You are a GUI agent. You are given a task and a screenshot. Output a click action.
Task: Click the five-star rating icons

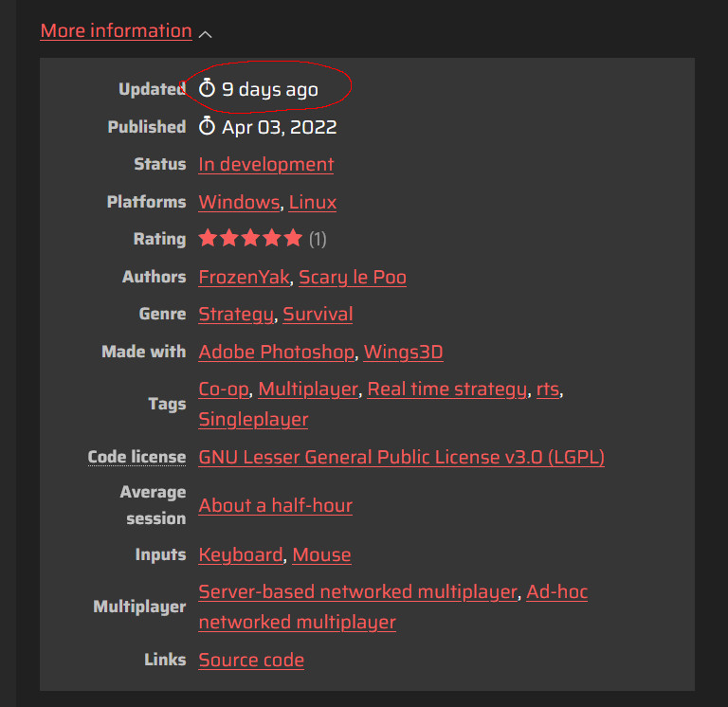coord(250,239)
